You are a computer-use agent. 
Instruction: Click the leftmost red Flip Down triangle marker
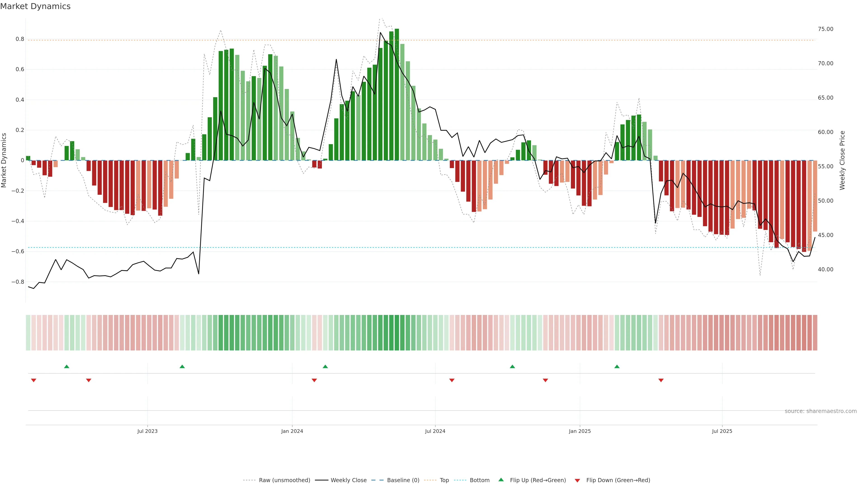point(34,380)
